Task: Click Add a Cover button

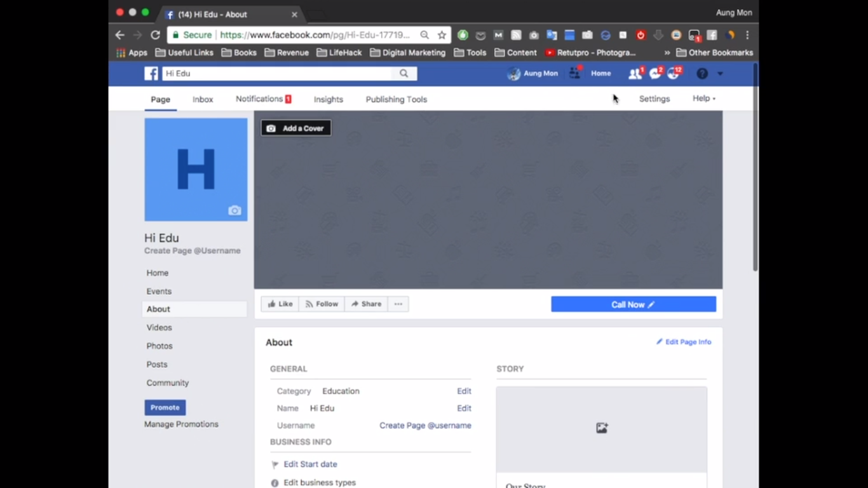Action: [296, 128]
